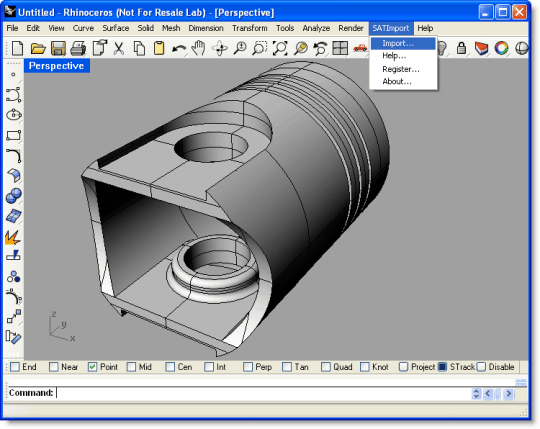Expand command history with up-down arrows
The width and height of the screenshot is (540, 429).
(476, 393)
